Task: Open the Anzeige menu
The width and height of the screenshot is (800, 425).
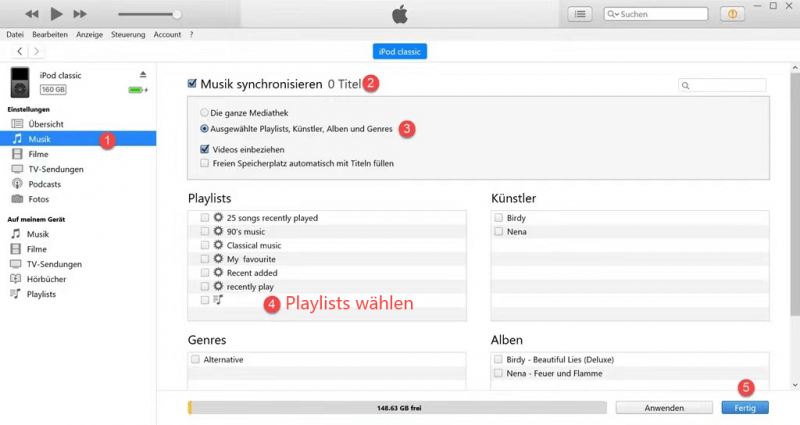Action: coord(89,35)
